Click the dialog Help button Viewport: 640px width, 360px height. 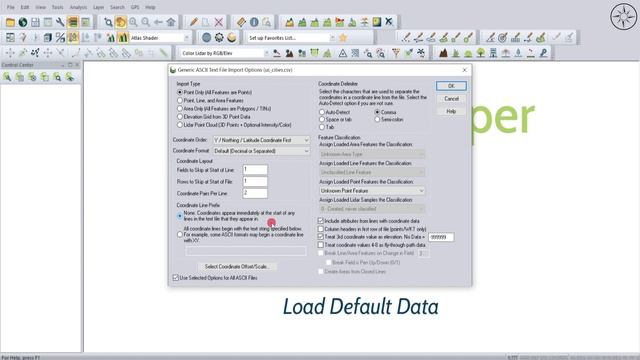coord(451,111)
